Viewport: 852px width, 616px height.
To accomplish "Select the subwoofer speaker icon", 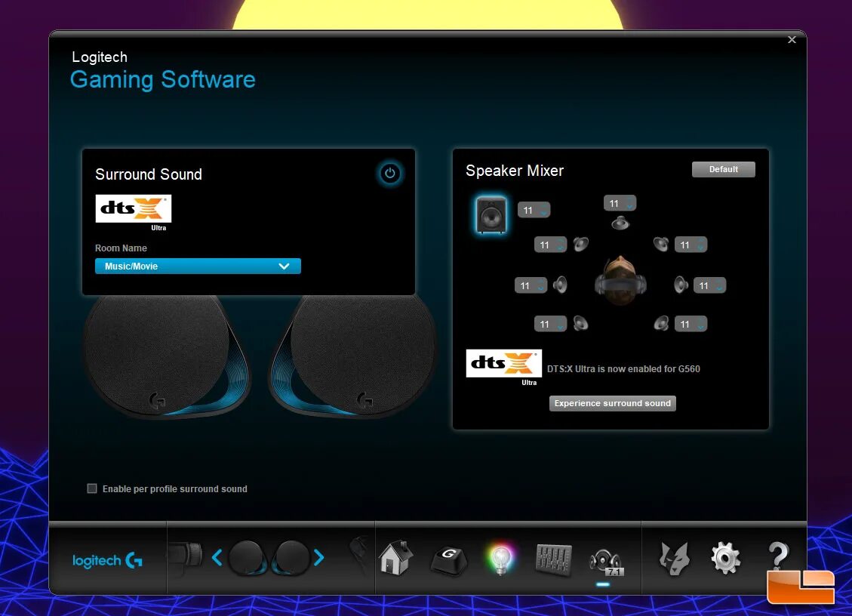I will click(491, 214).
